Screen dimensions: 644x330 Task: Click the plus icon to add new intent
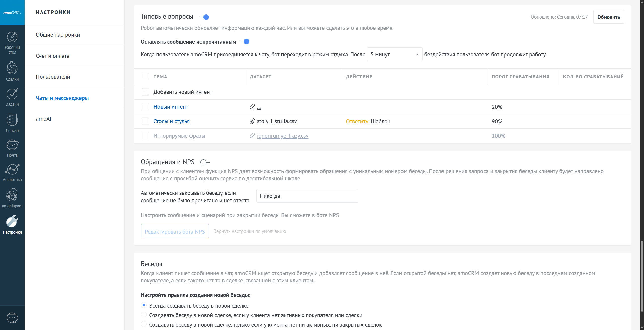point(145,92)
